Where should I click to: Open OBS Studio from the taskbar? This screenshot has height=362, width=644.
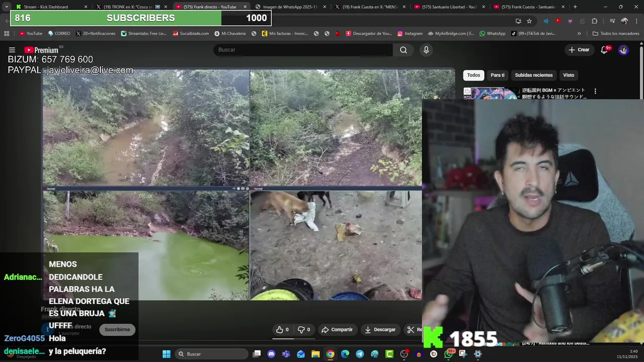tap(404, 354)
